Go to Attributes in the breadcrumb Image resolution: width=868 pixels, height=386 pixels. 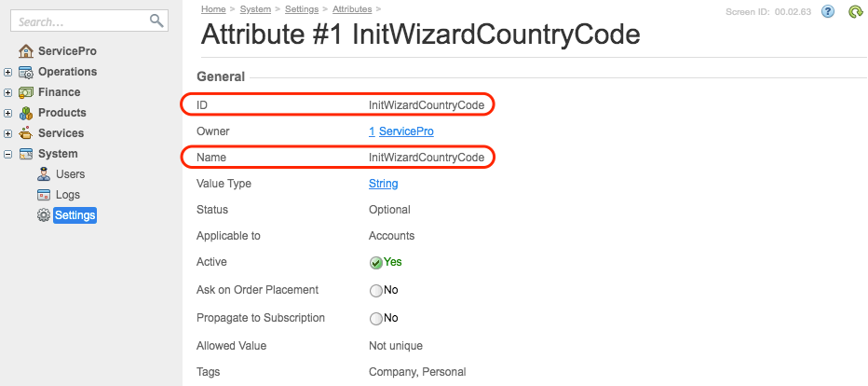point(351,9)
